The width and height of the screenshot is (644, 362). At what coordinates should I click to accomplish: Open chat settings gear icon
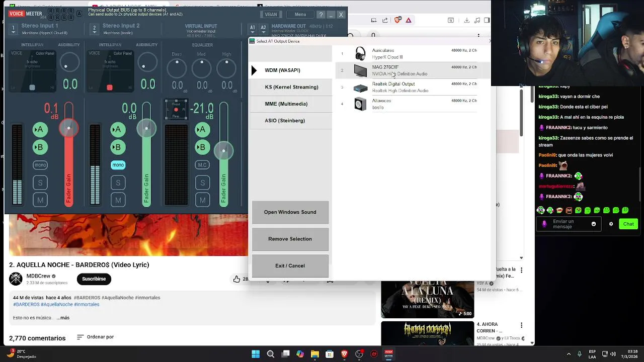click(x=611, y=224)
